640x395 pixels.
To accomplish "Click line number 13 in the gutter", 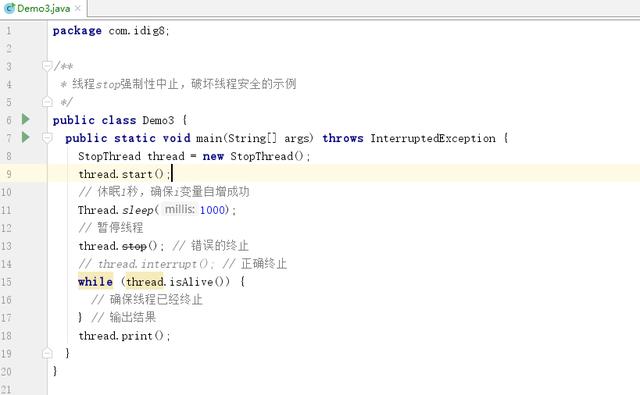I will pos(6,246).
